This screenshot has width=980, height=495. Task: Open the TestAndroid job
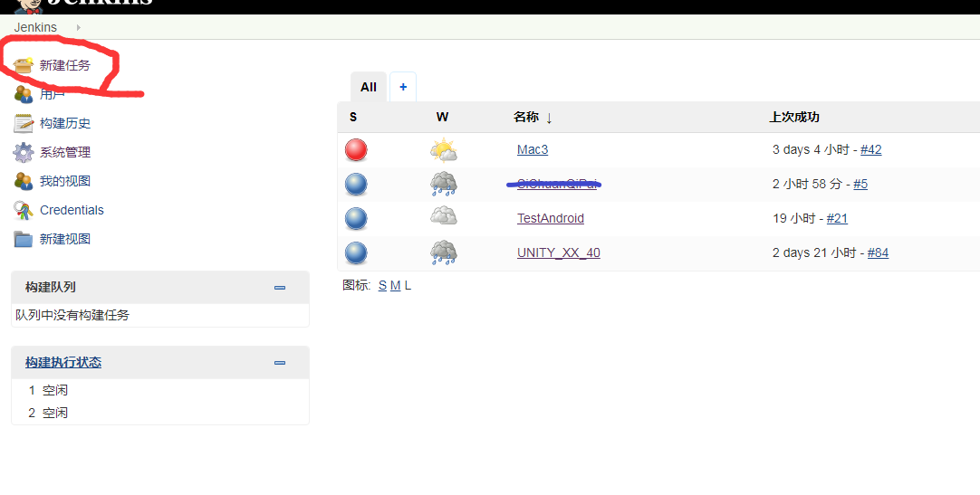point(551,218)
